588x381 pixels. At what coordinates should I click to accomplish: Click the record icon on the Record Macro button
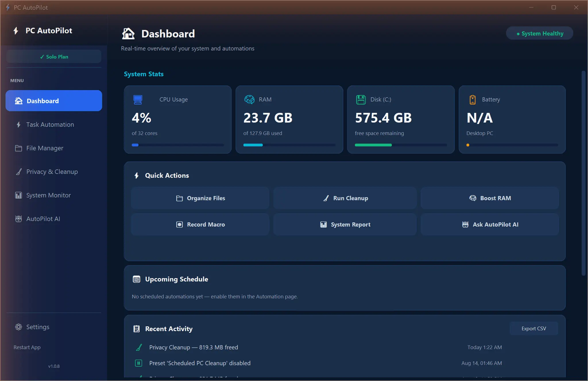coord(179,225)
